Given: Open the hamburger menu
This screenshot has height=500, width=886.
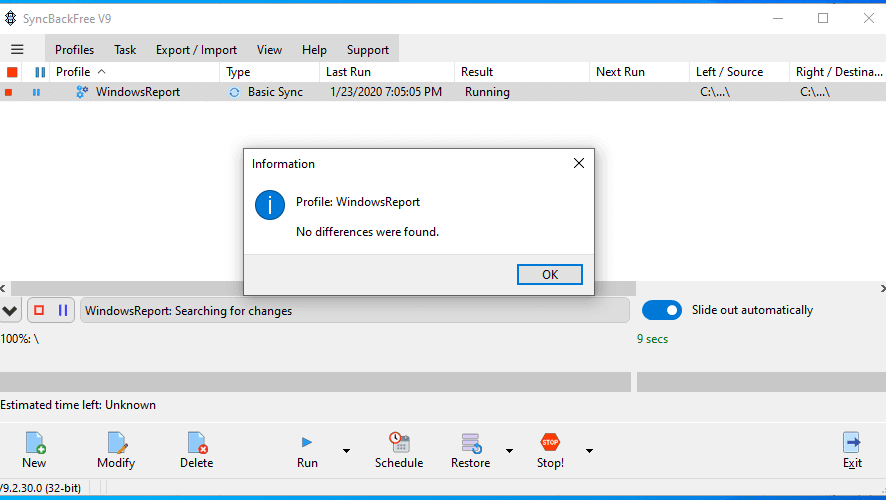Looking at the screenshot, I should coord(17,50).
